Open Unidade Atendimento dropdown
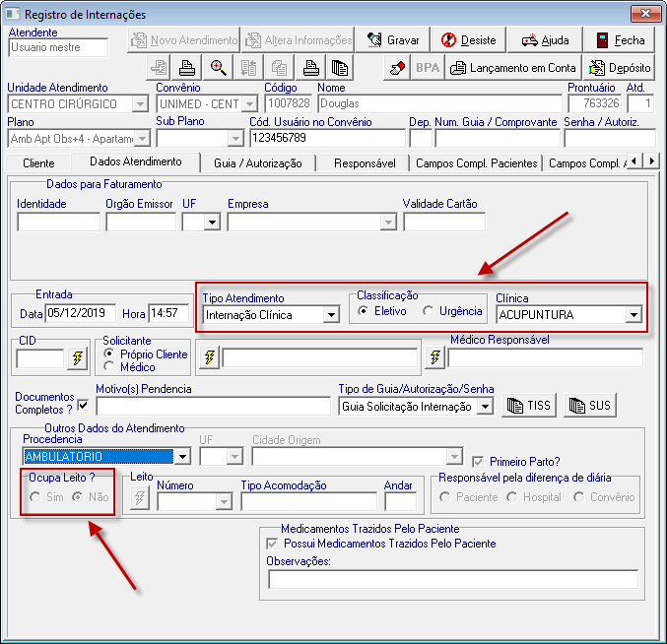Screen dimensions: 667x644 coord(140,103)
